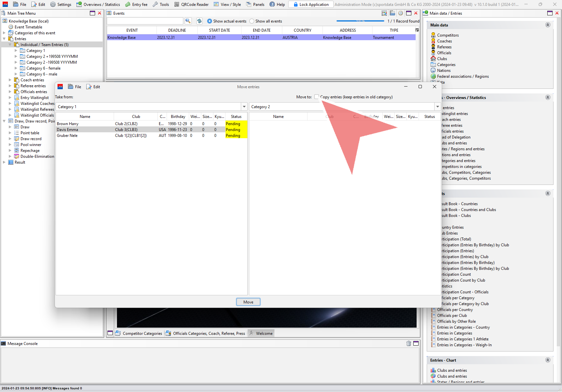Screen dimensions: 562x392
Task: Click the Entry Waitinglist icon
Action: coord(17,97)
